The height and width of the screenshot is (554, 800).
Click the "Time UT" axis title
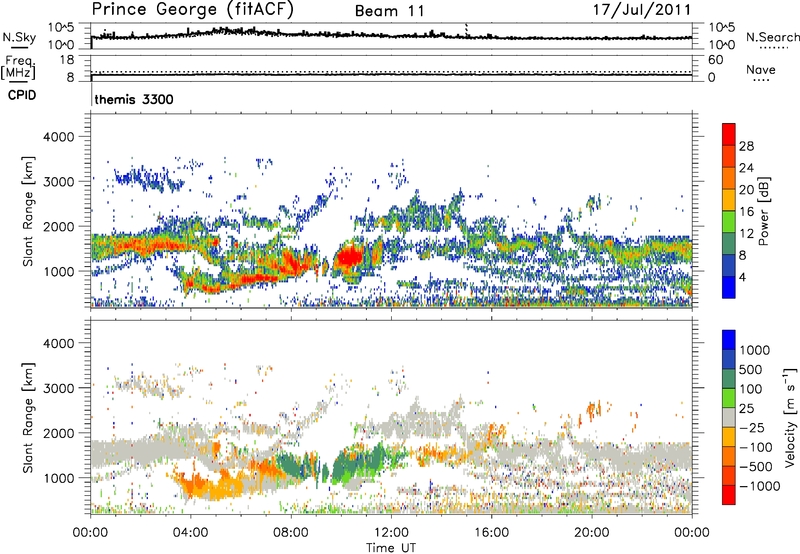pos(391,548)
